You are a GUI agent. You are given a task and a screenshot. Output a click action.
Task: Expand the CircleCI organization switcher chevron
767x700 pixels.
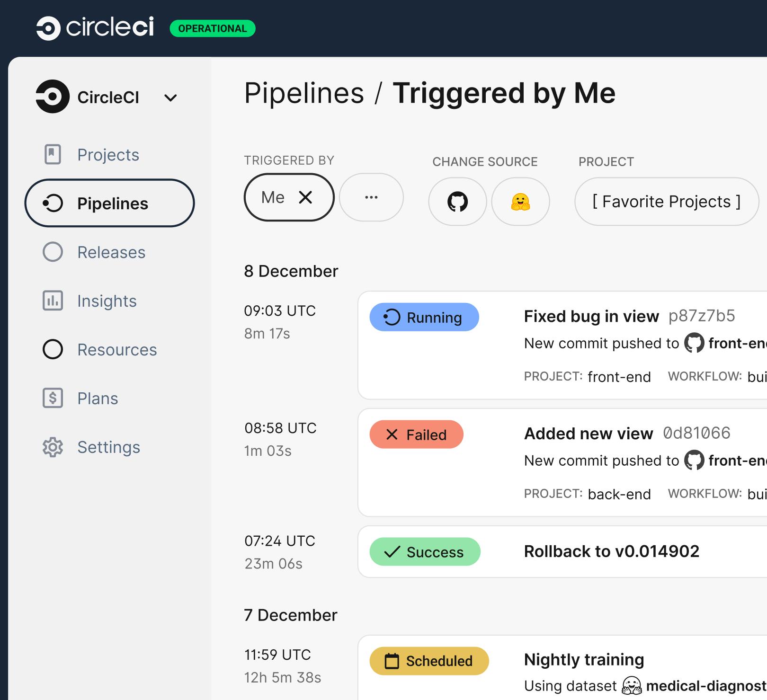point(171,97)
